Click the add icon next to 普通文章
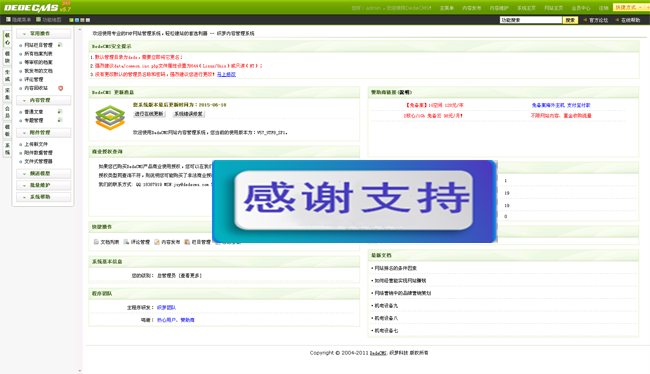This screenshot has width=650, height=374. click(x=60, y=112)
